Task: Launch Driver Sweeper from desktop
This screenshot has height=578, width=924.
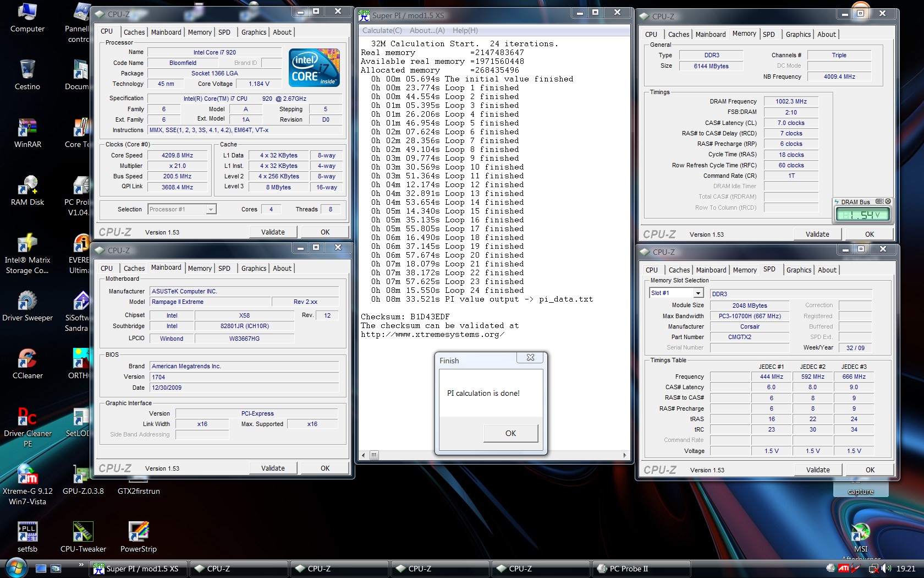Action: point(27,307)
